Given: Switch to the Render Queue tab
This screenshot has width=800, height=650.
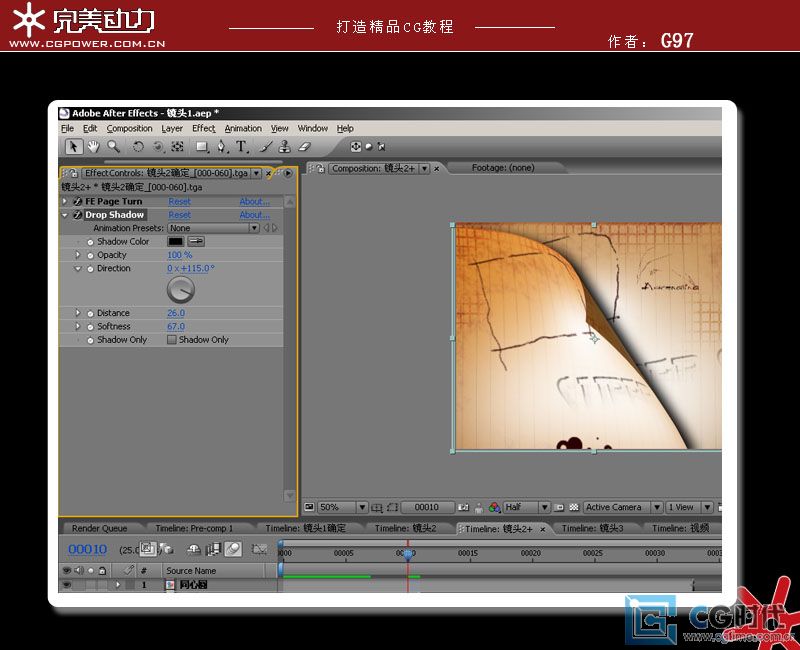Looking at the screenshot, I should coord(99,529).
